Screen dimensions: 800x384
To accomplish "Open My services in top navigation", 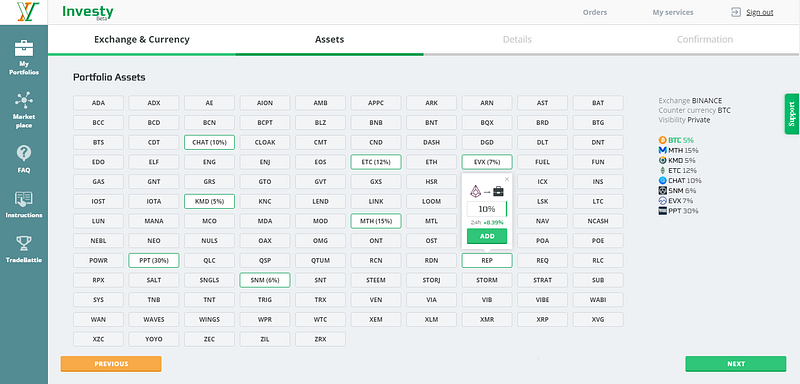I will pyautogui.click(x=673, y=12).
